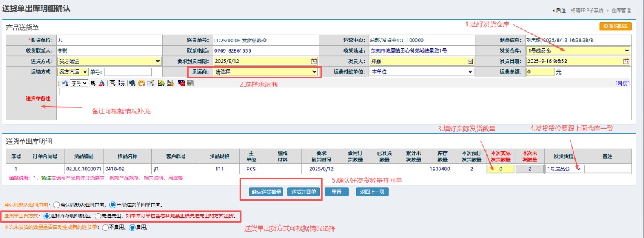The width and height of the screenshot is (644, 238).
Task: Choose 不启用 for auto-generate new delivery note
Action: click(x=106, y=227)
